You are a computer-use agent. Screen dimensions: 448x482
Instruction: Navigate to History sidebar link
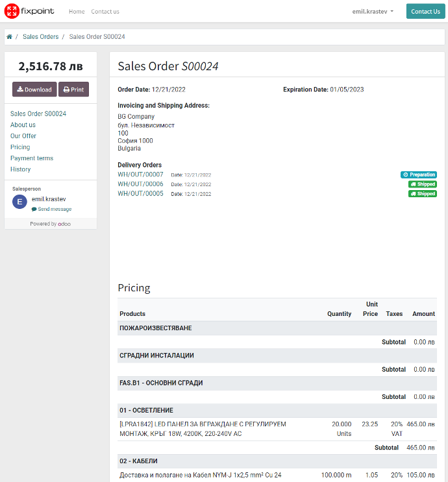(20, 169)
